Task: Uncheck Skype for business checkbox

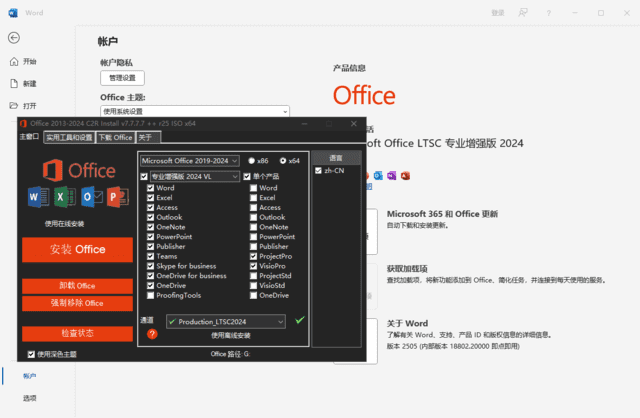Action: click(x=150, y=266)
